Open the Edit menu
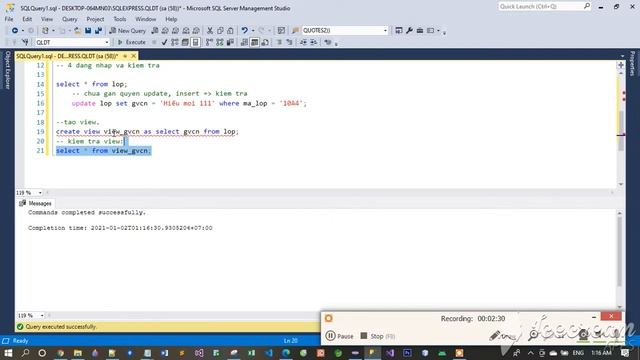Viewport: 640px width, 360px height. tap(27, 19)
